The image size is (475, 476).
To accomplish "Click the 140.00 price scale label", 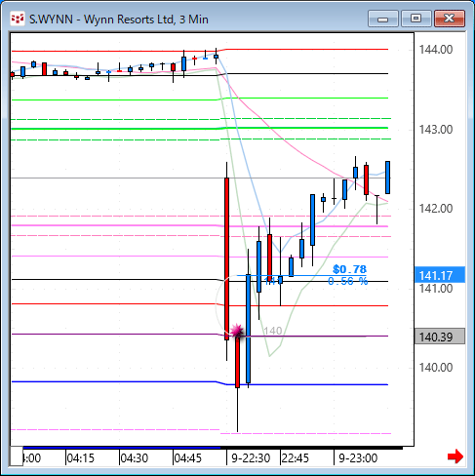I will tap(436, 368).
